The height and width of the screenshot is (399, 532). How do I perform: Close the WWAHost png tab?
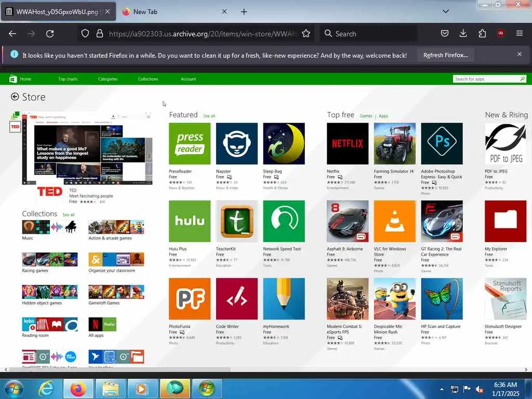108,11
